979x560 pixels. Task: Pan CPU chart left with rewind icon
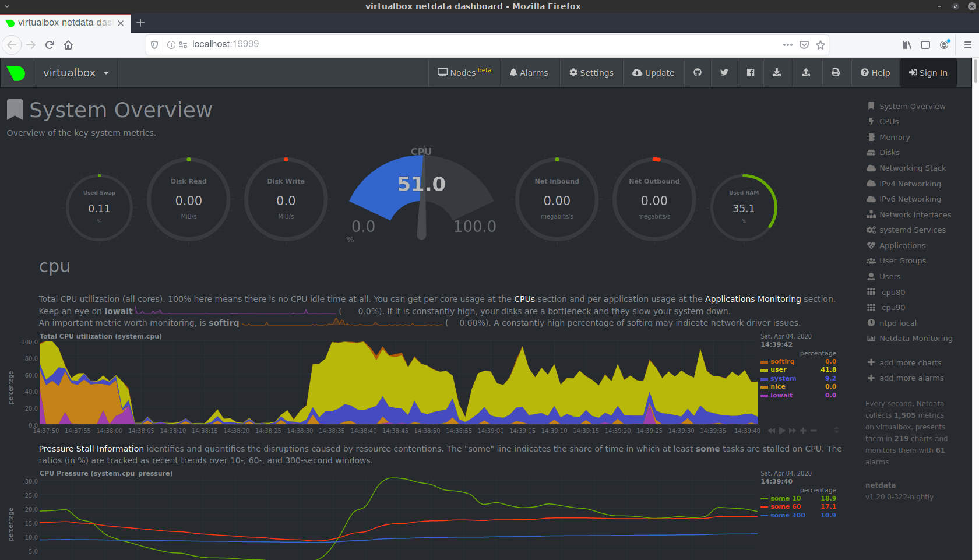click(772, 431)
